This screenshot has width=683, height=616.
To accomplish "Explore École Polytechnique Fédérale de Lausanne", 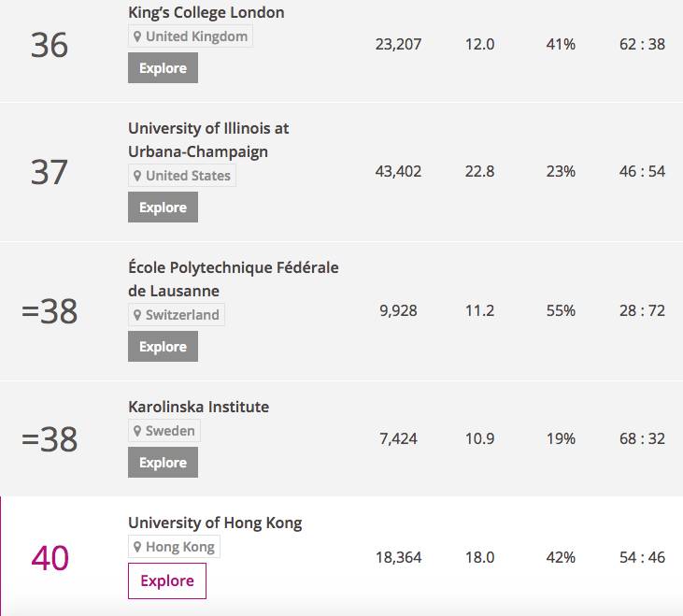I will [163, 347].
